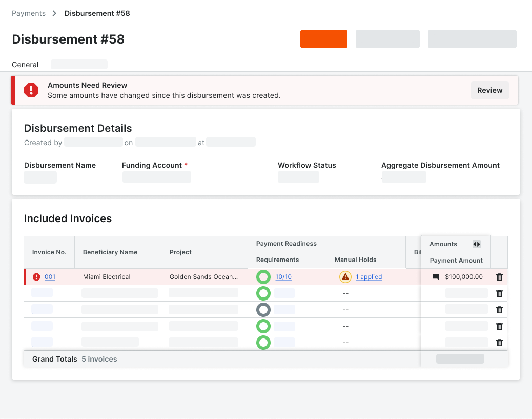The image size is (532, 419).
Task: Switch to the second tab beside General
Action: coord(79,64)
